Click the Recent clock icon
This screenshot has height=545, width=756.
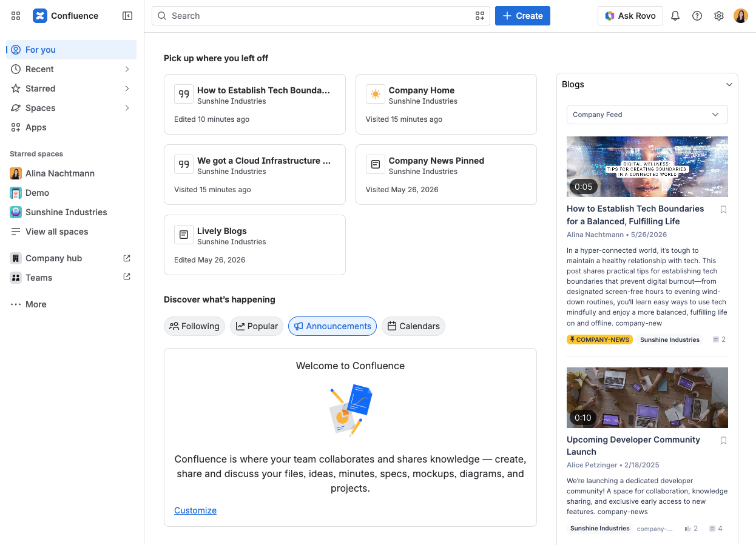(16, 69)
